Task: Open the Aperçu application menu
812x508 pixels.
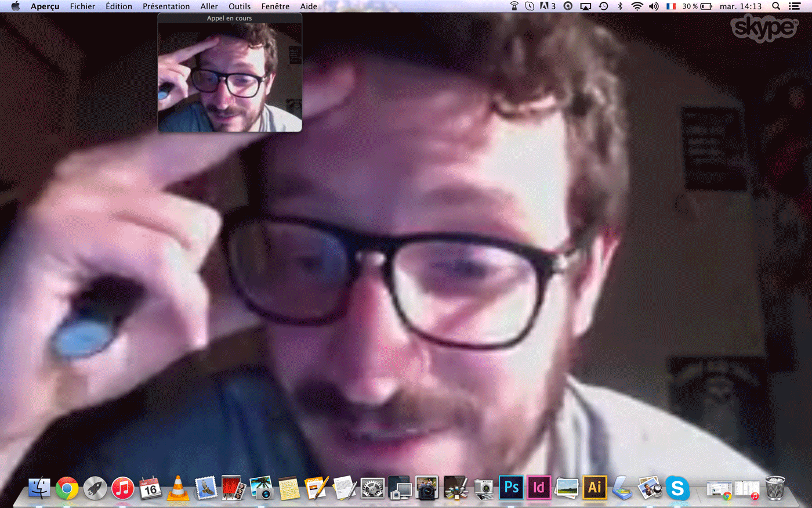Action: pos(45,6)
